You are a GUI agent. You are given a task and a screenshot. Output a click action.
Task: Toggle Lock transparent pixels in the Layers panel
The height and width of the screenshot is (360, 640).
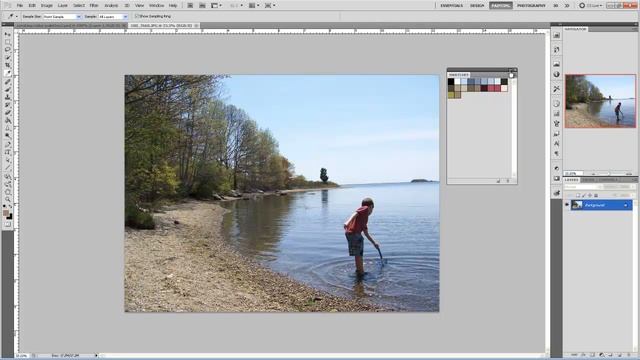click(578, 196)
